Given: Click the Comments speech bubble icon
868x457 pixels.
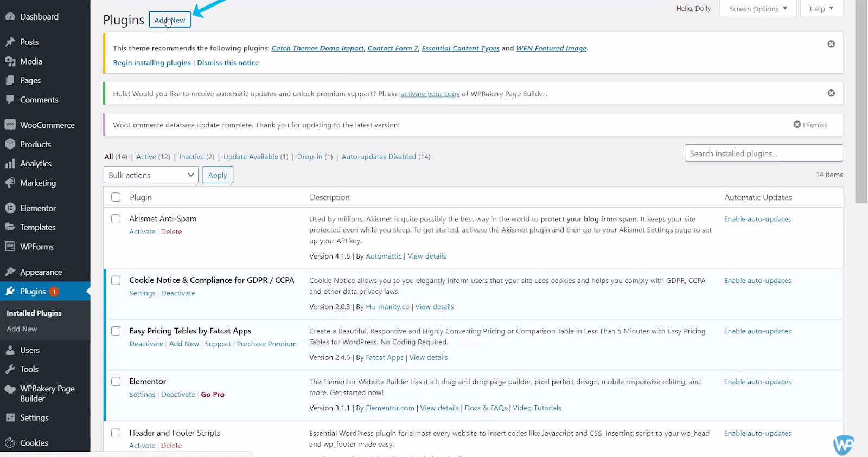Looking at the screenshot, I should (x=10, y=100).
